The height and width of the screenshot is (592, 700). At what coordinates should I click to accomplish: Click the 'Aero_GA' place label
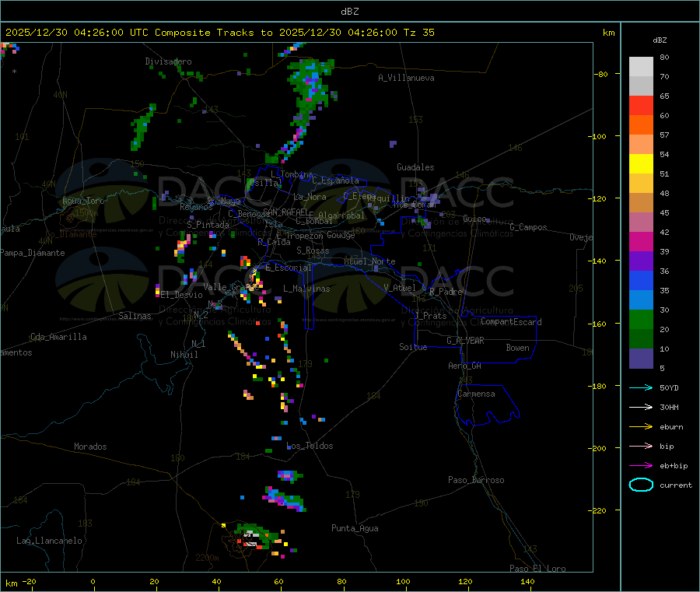point(465,366)
